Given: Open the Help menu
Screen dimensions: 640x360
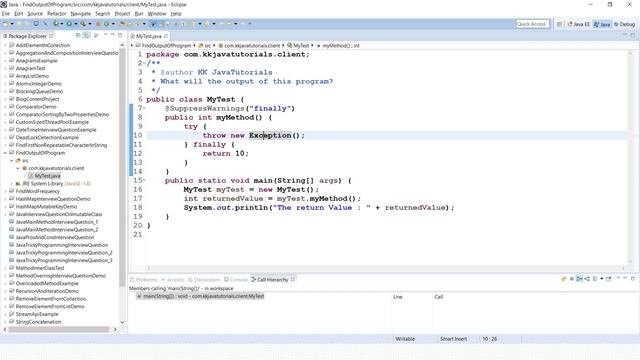Looking at the screenshot, I should (176, 13).
